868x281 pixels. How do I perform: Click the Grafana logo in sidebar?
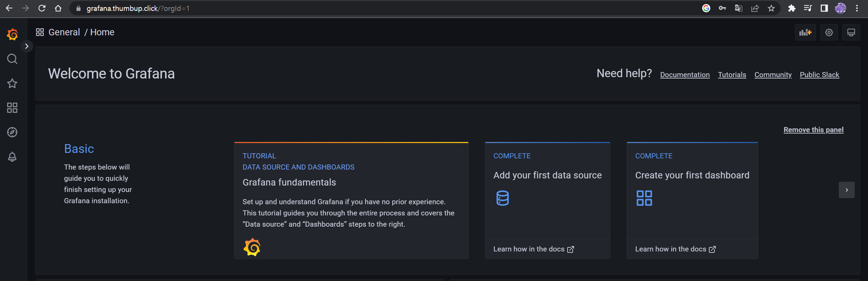point(13,34)
